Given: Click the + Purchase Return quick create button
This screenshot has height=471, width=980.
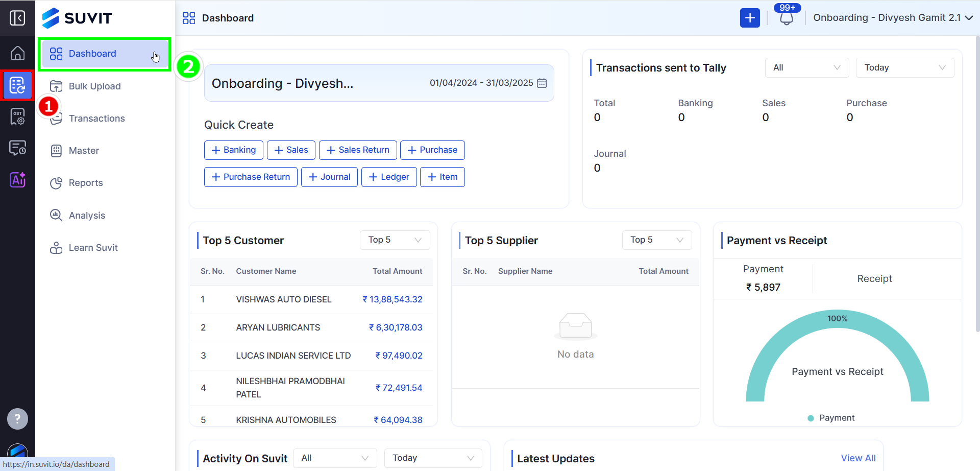Looking at the screenshot, I should click(x=251, y=177).
